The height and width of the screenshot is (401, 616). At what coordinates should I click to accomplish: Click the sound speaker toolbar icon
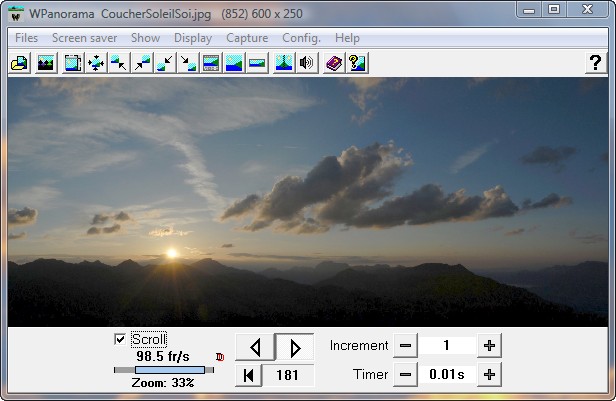pyautogui.click(x=307, y=63)
